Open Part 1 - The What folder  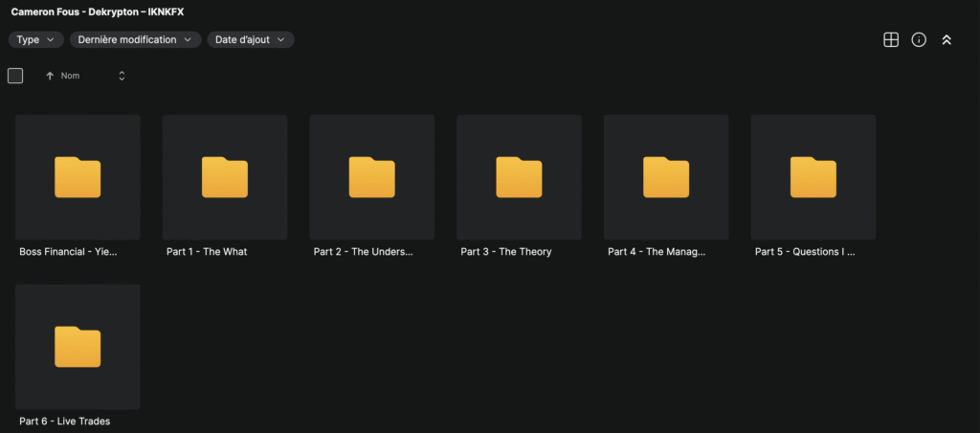[225, 177]
